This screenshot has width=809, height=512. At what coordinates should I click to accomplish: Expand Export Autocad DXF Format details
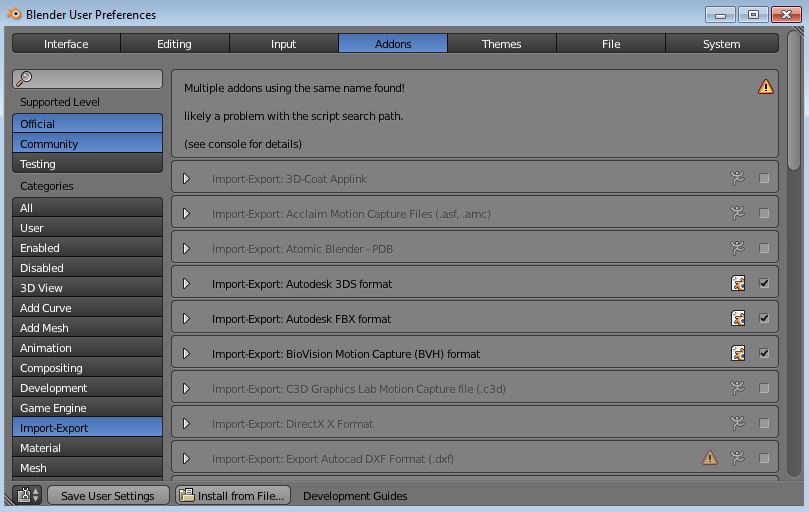click(186, 458)
